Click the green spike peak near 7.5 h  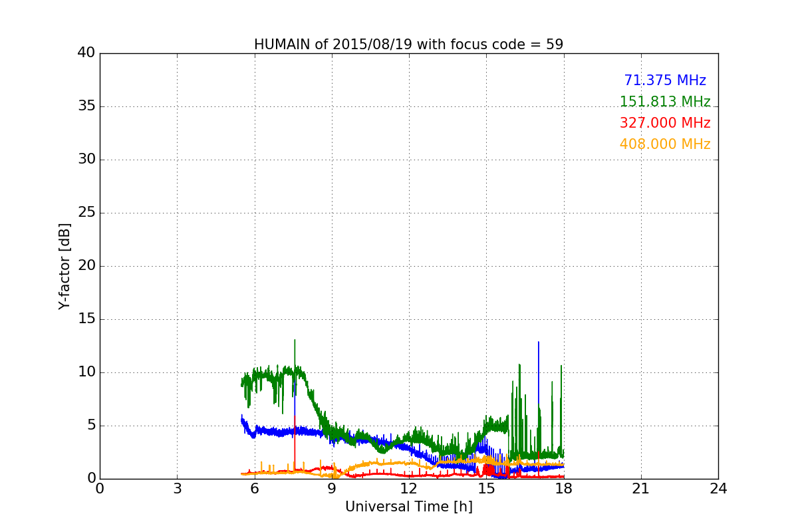[x=295, y=340]
